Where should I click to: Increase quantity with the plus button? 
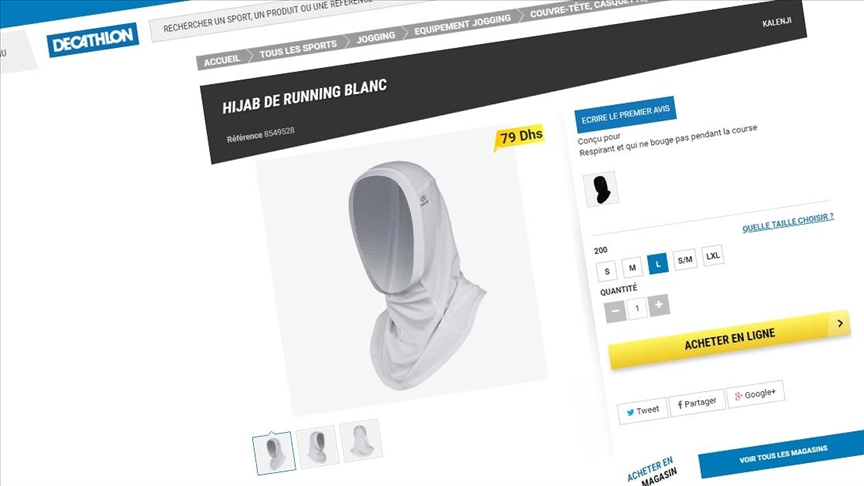(x=659, y=305)
